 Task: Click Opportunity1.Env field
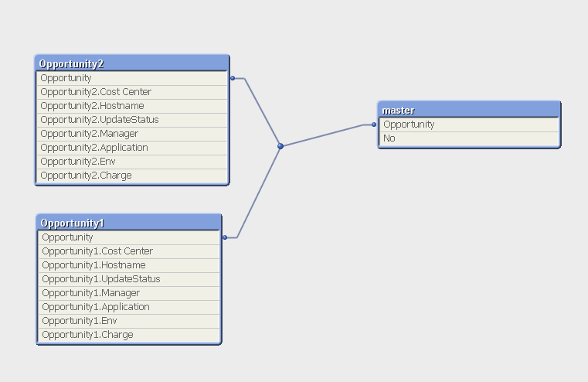point(129,320)
